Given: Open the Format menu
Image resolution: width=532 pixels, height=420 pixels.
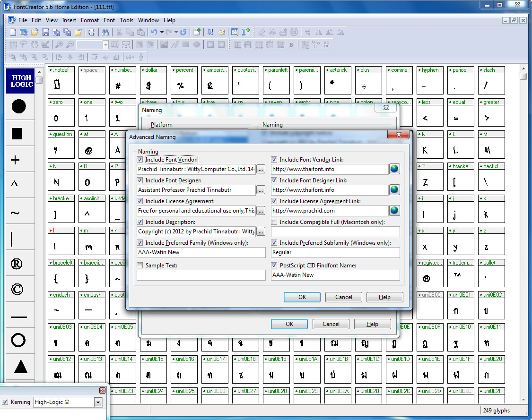Looking at the screenshot, I should (90, 20).
